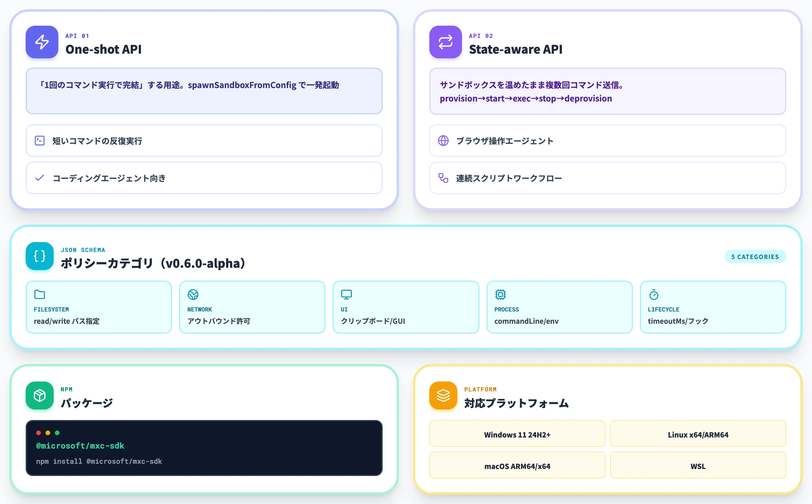This screenshot has width=812, height=504.
Task: Select the macOS ARM64/x64 platform tile
Action: [x=517, y=465]
